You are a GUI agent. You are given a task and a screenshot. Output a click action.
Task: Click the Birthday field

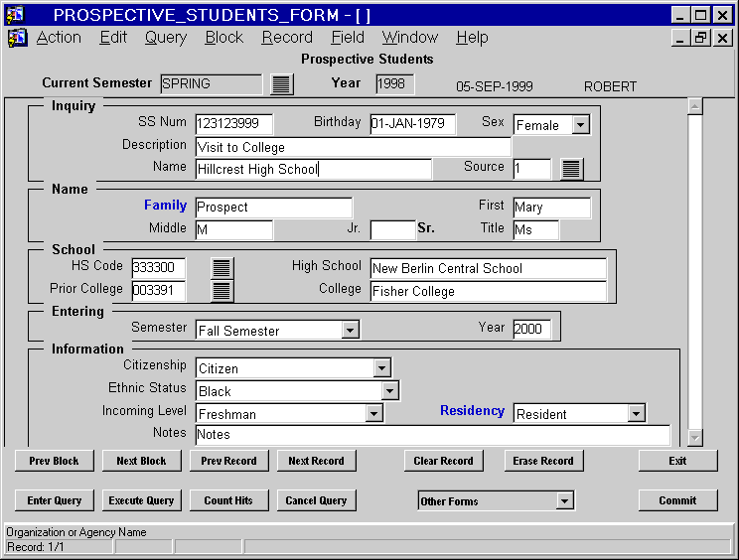[413, 124]
